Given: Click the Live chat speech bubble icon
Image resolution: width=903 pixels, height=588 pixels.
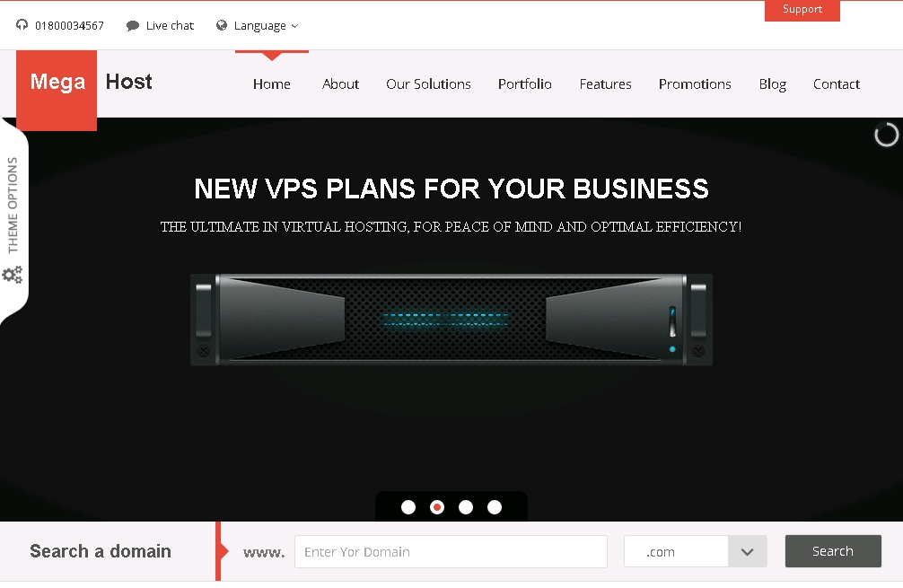Looking at the screenshot, I should (133, 26).
